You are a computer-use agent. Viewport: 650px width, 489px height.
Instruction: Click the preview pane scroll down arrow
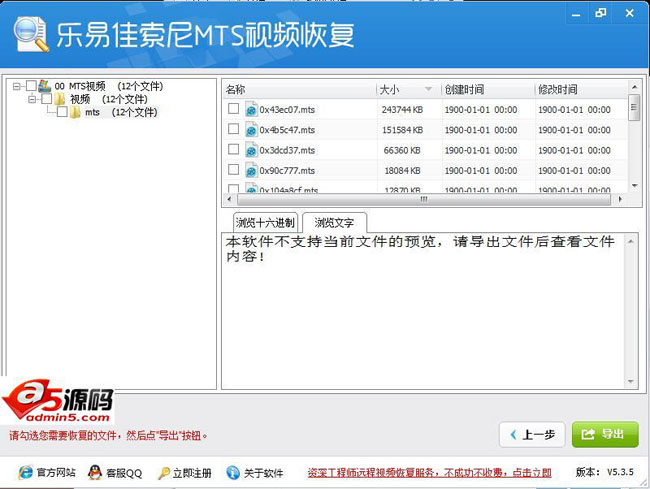pyautogui.click(x=631, y=381)
